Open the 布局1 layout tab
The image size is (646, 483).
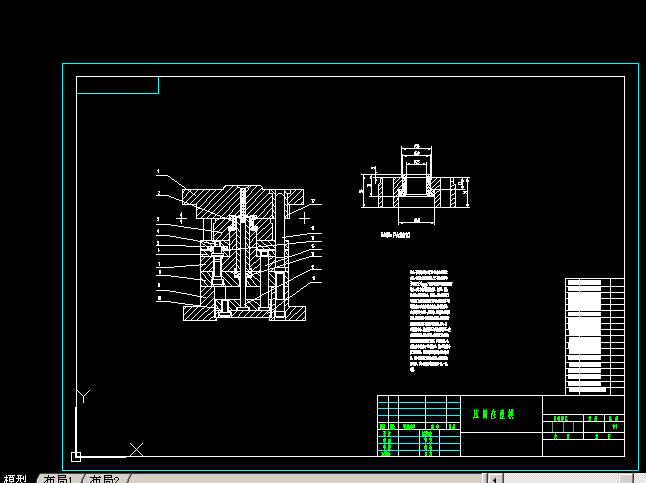click(x=56, y=479)
